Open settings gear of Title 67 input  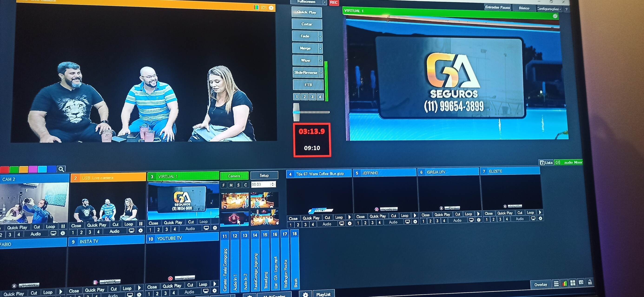tap(350, 223)
